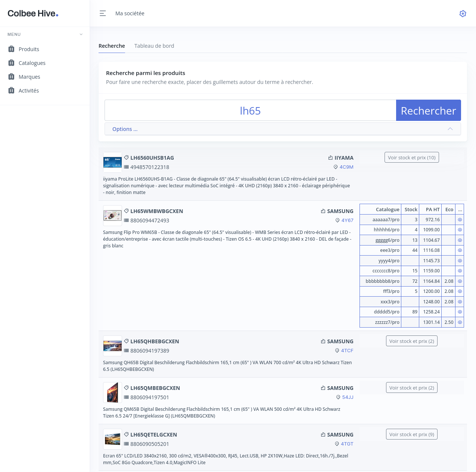The height and width of the screenshot is (472, 476).
Task: Click the brand icon next to IIYAMA
Action: (x=330, y=157)
